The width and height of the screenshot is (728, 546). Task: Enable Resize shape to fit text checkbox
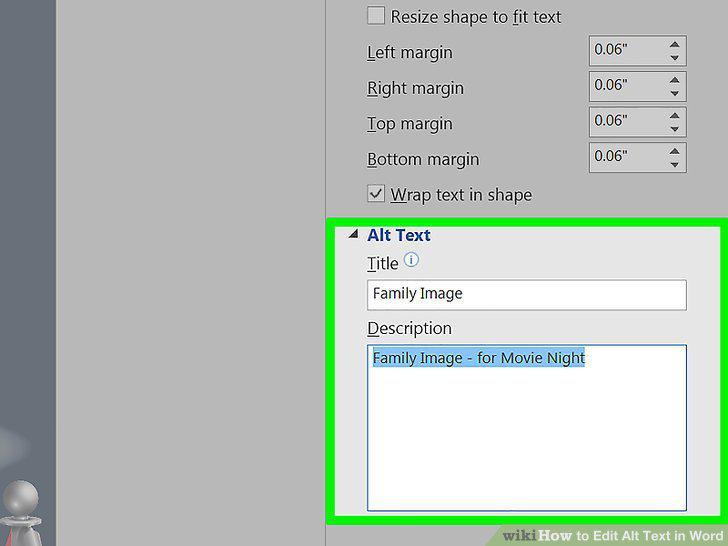click(x=376, y=16)
